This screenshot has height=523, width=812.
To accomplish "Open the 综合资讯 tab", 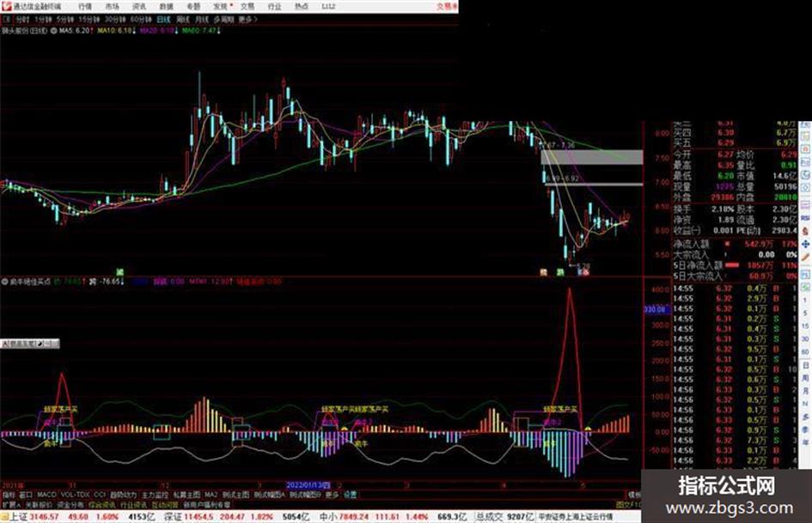I will (x=102, y=504).
